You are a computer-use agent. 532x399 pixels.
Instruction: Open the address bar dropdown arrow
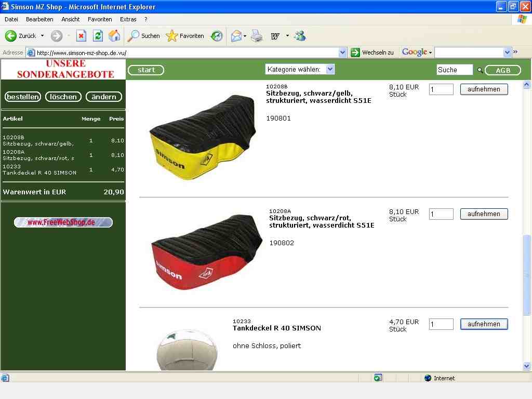point(342,52)
